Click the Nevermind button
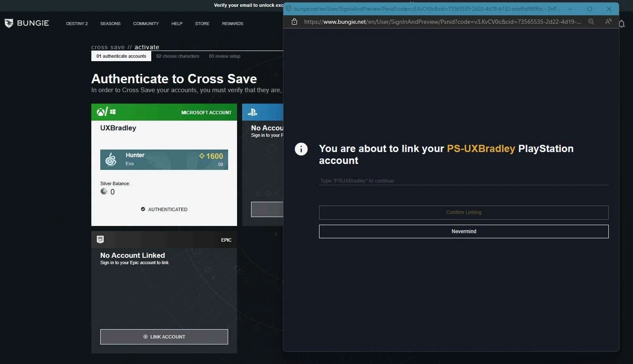633x364 pixels. tap(464, 231)
